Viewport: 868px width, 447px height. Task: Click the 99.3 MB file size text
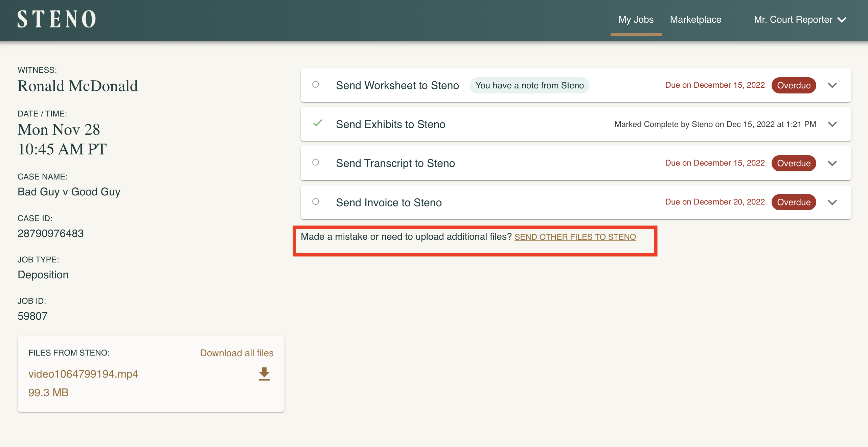click(48, 392)
